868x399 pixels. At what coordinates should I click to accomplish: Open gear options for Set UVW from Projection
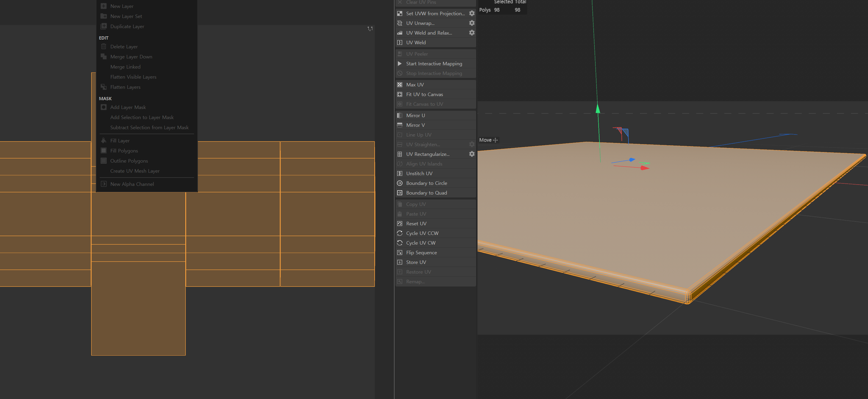point(472,13)
